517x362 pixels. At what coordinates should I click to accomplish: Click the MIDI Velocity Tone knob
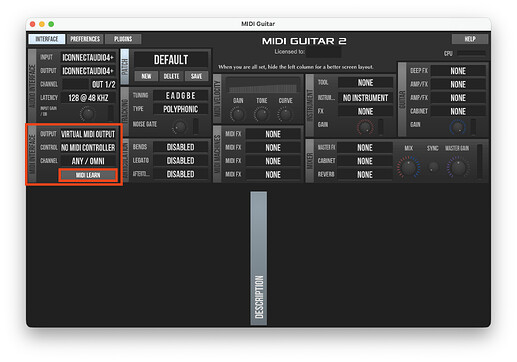point(261,114)
